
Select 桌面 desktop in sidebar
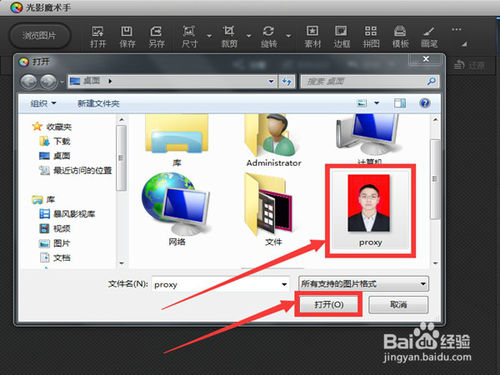point(55,156)
